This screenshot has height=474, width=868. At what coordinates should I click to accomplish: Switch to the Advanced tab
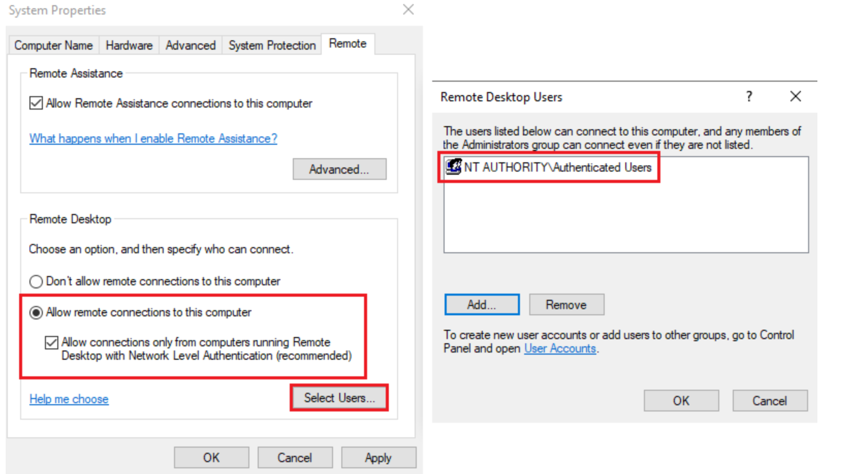pyautogui.click(x=190, y=45)
